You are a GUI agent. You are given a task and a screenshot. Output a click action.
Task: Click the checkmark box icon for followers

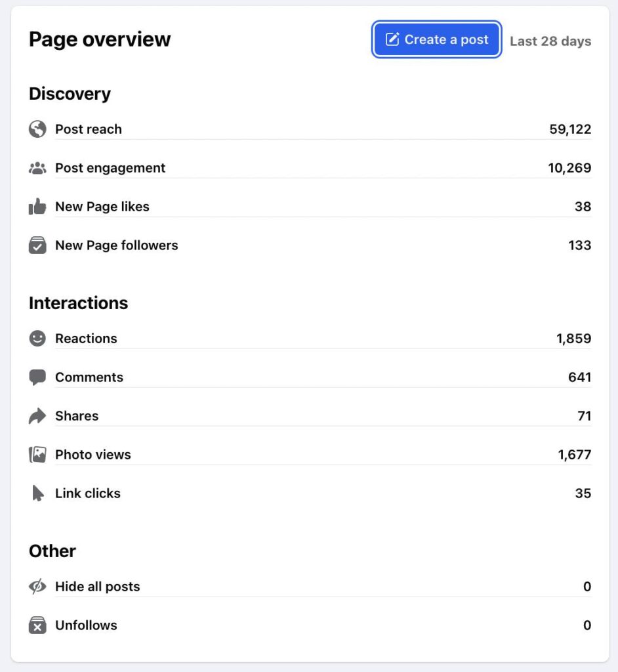pyautogui.click(x=37, y=245)
